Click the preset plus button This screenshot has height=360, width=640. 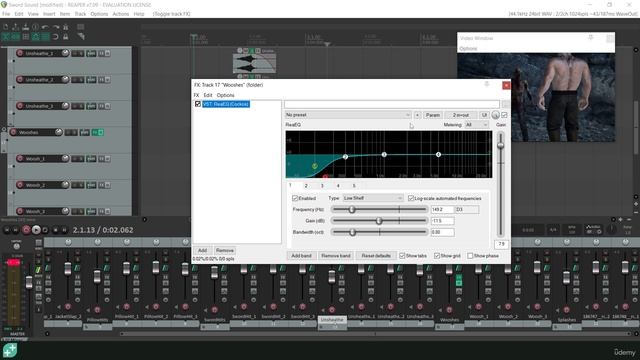tap(417, 115)
